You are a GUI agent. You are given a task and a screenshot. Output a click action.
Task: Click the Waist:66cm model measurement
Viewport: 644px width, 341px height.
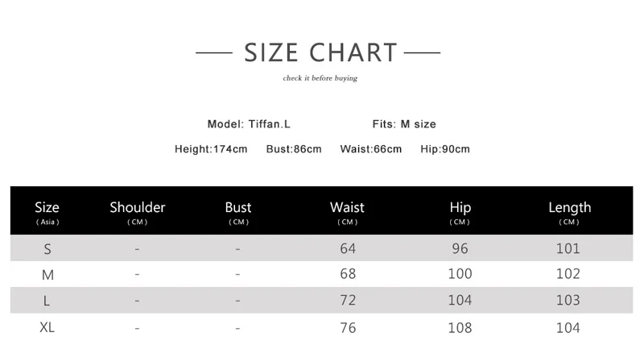tap(370, 149)
